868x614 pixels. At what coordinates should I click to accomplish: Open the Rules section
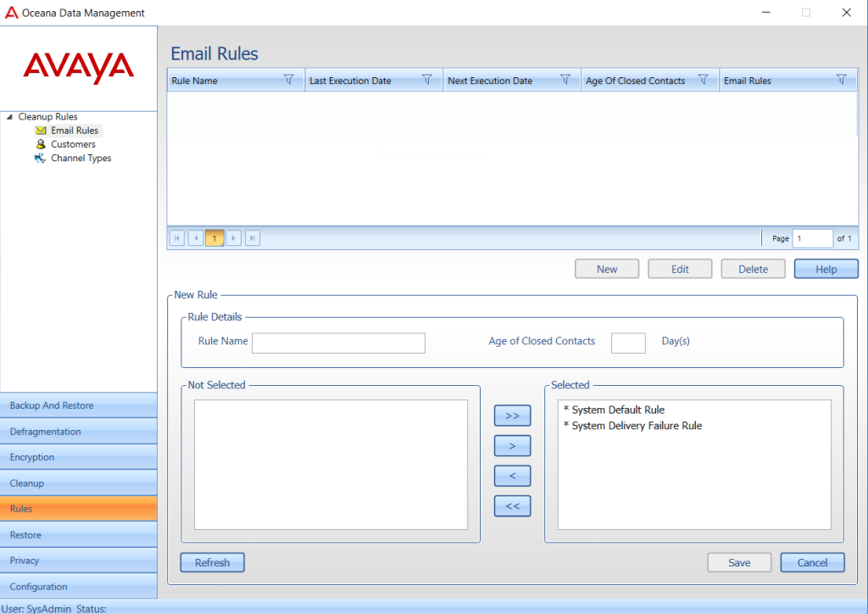[79, 509]
